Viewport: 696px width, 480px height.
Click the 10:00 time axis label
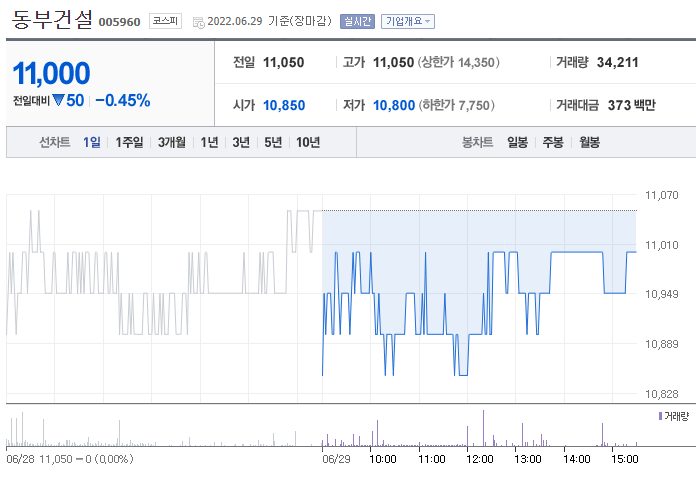pos(383,459)
